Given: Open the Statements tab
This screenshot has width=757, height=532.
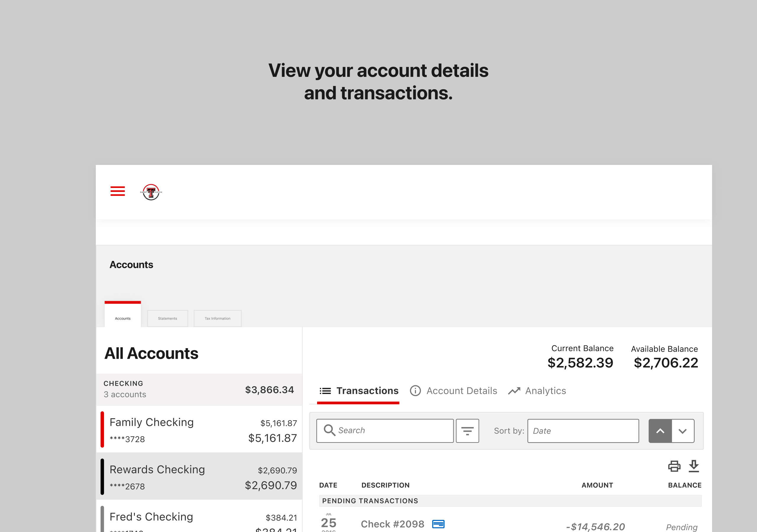Looking at the screenshot, I should (167, 318).
